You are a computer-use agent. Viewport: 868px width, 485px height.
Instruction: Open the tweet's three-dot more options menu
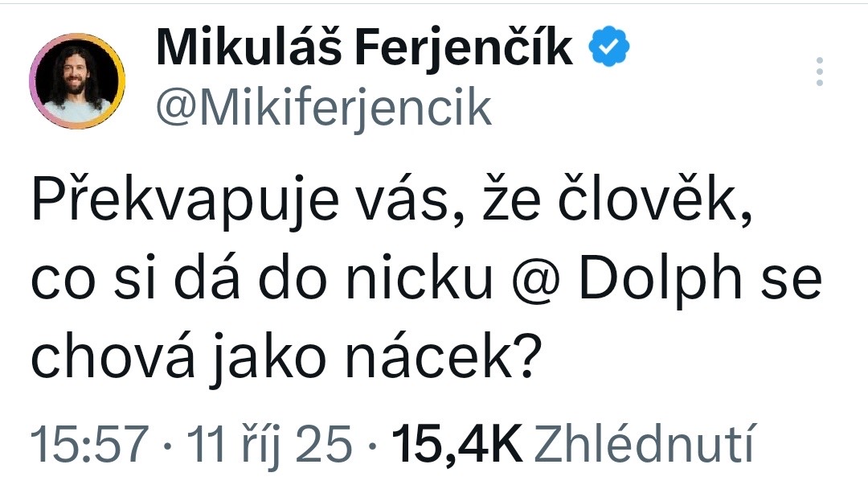[819, 72]
